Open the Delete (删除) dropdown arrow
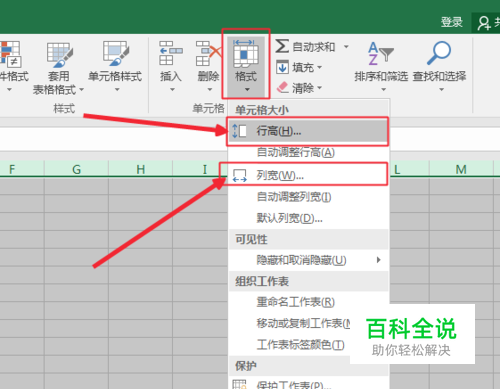 [210, 89]
